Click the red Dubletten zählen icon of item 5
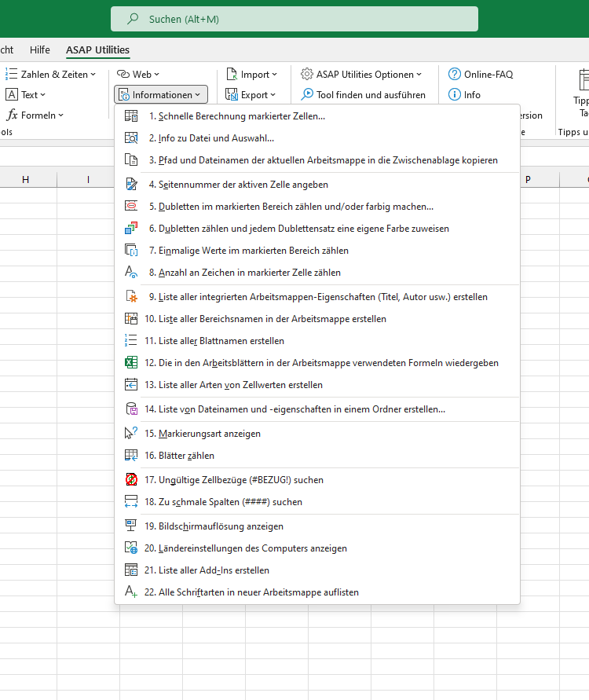The height and width of the screenshot is (700, 589). click(x=131, y=207)
